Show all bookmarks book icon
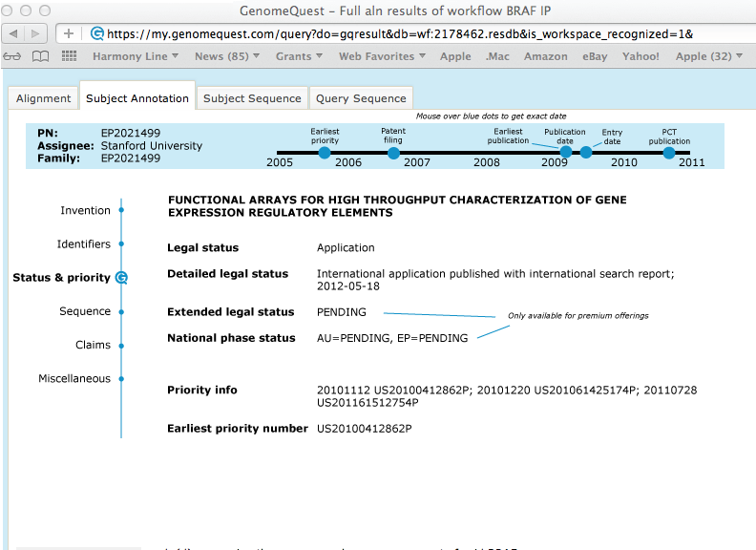The width and height of the screenshot is (756, 550). (x=40, y=56)
